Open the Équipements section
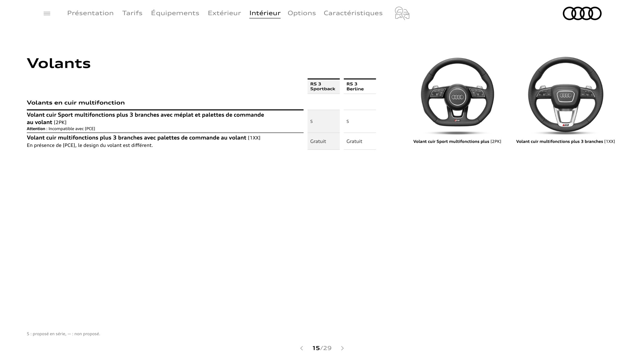The image size is (644, 362). click(x=175, y=13)
